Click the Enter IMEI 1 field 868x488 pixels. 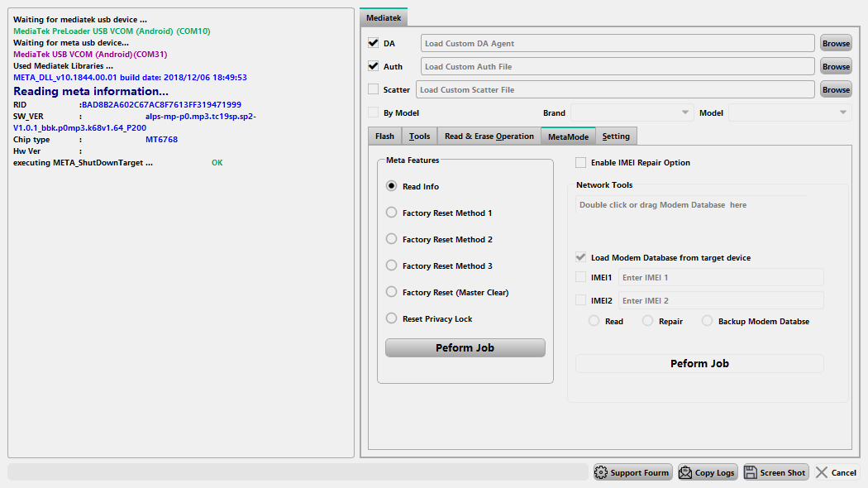point(721,278)
